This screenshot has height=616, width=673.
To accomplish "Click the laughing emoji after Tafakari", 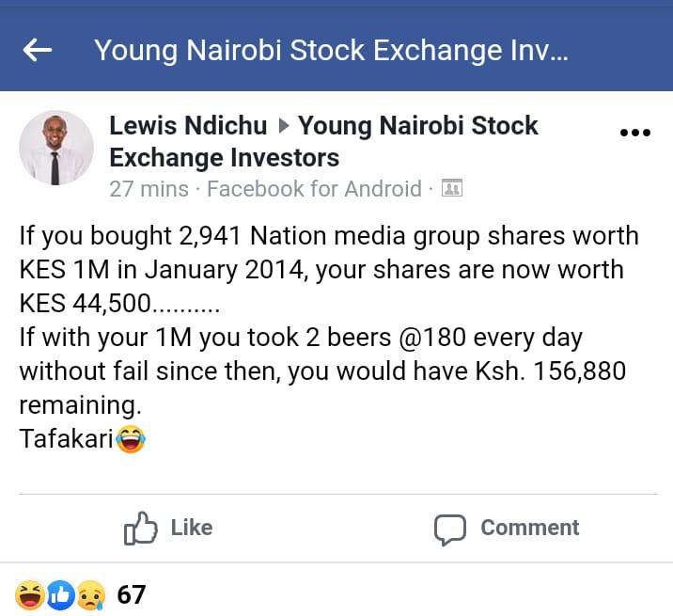I will [132, 439].
